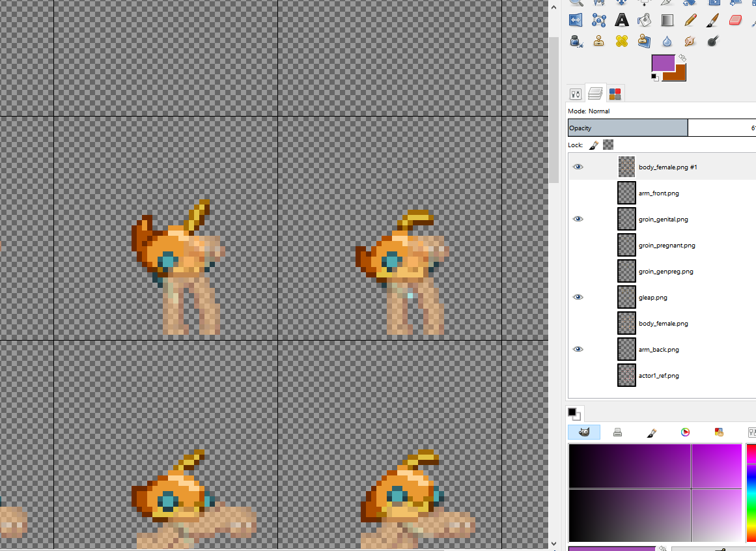Screen dimensions: 756x551
Task: Open the FG/BG Colors dock tab
Action: (574, 414)
